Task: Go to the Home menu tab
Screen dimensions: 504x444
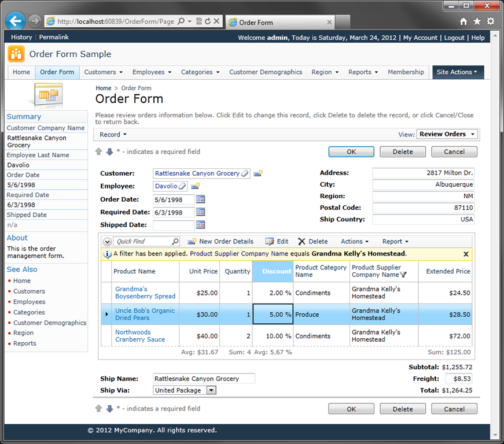Action: [21, 72]
